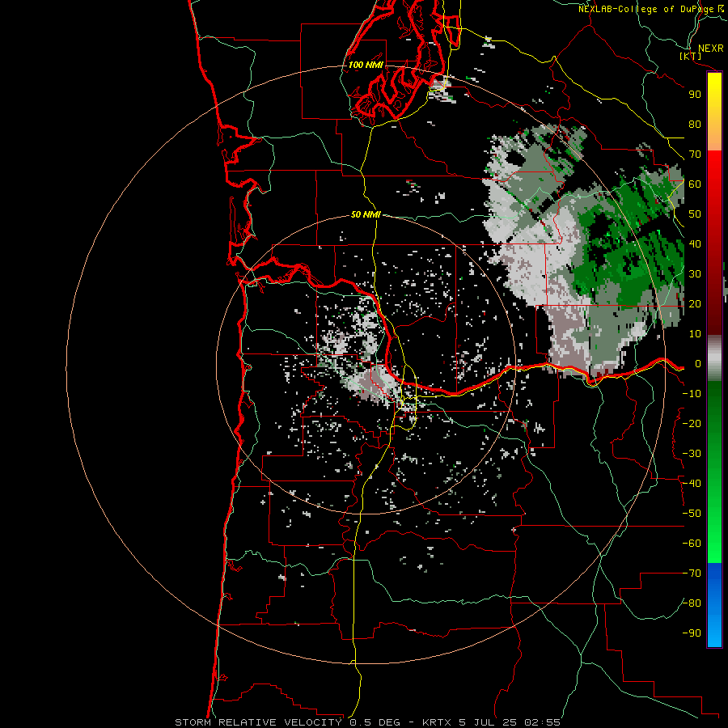Click the "-70" value on the velocity scale

692,574
